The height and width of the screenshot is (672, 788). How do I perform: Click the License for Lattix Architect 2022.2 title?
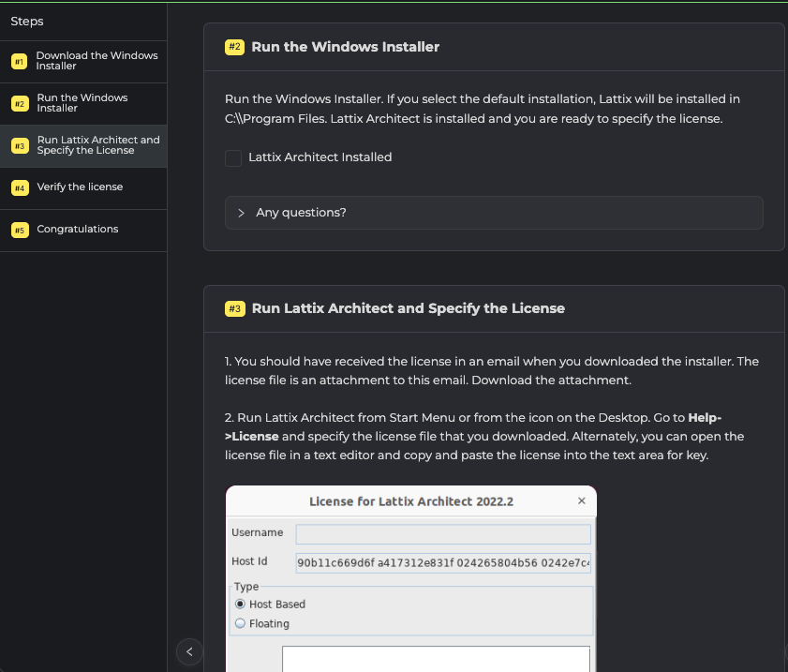[x=411, y=501]
